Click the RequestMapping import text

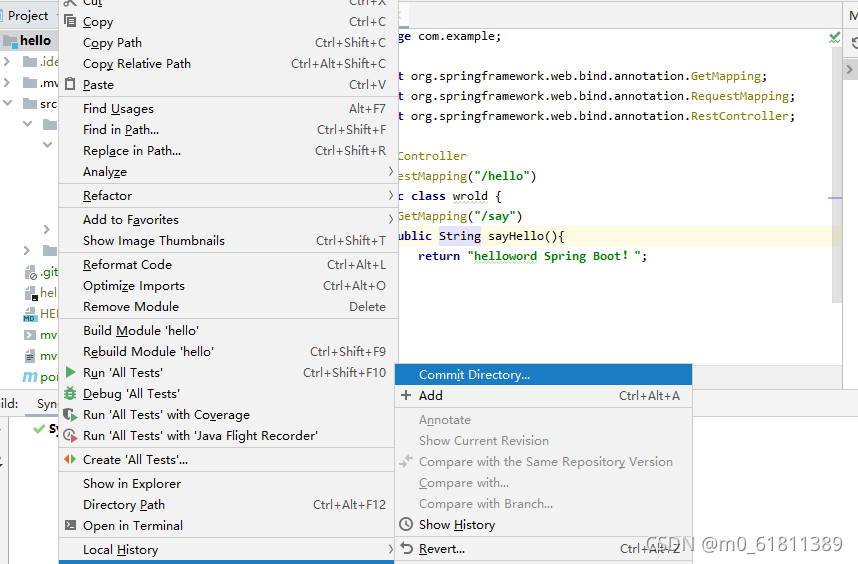pos(739,96)
